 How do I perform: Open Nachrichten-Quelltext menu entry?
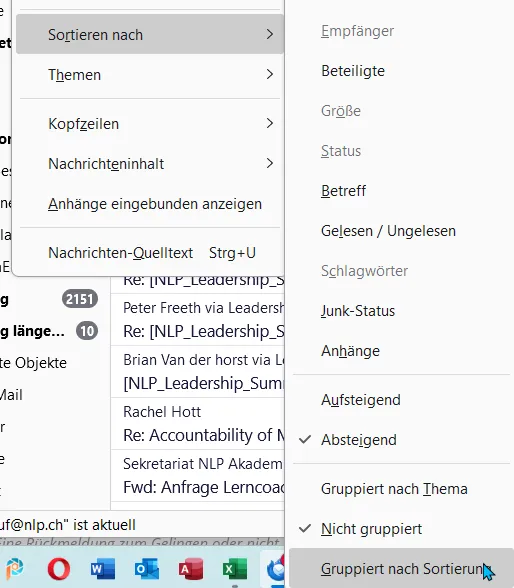click(150, 253)
